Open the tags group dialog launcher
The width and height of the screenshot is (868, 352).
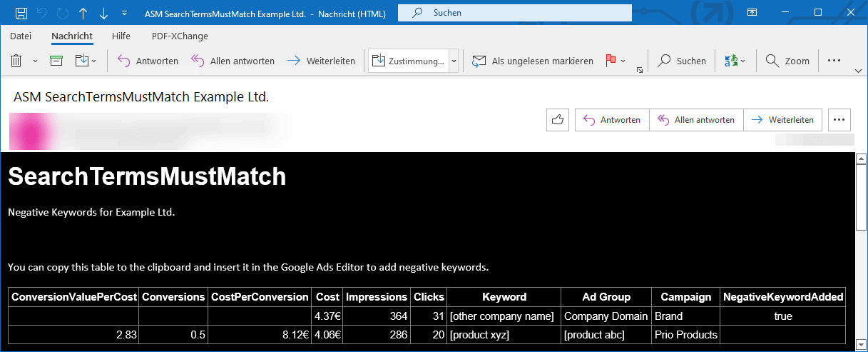click(640, 70)
